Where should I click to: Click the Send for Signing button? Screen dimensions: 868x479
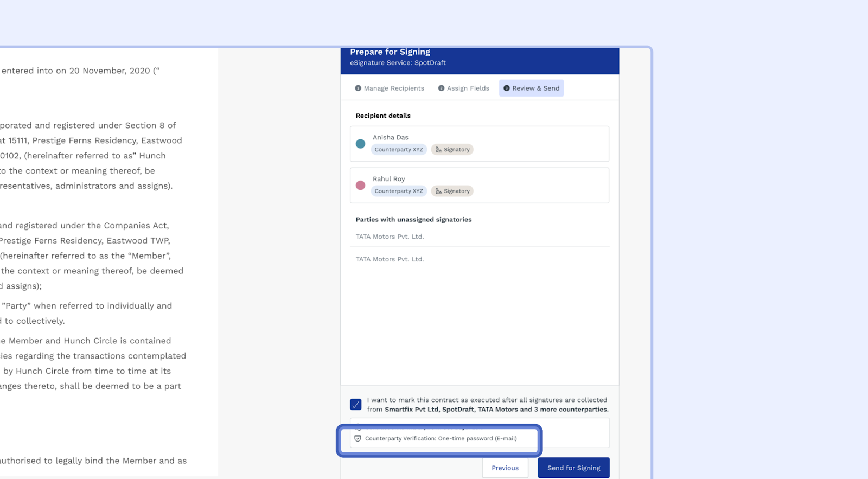pos(574,468)
